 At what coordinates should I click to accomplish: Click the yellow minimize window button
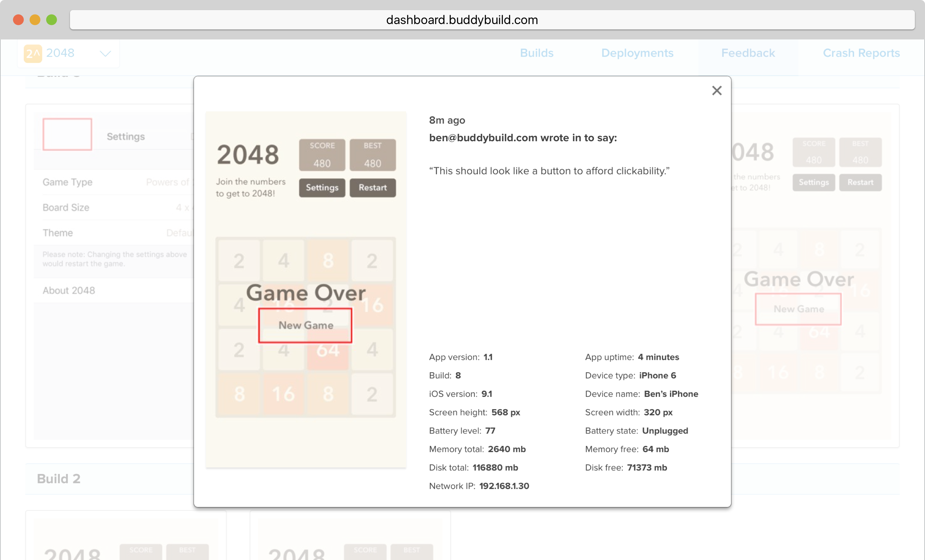pos(35,19)
